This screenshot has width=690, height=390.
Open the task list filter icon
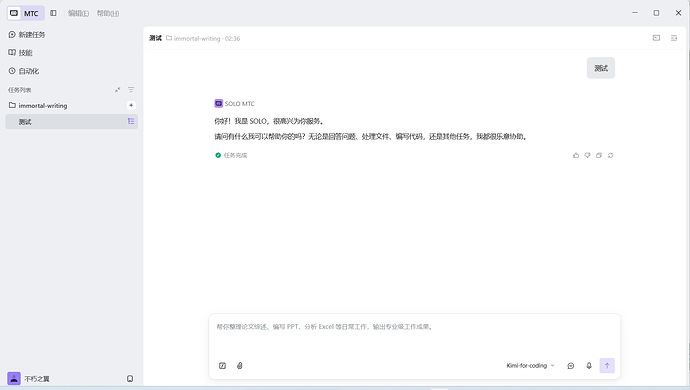(x=131, y=90)
